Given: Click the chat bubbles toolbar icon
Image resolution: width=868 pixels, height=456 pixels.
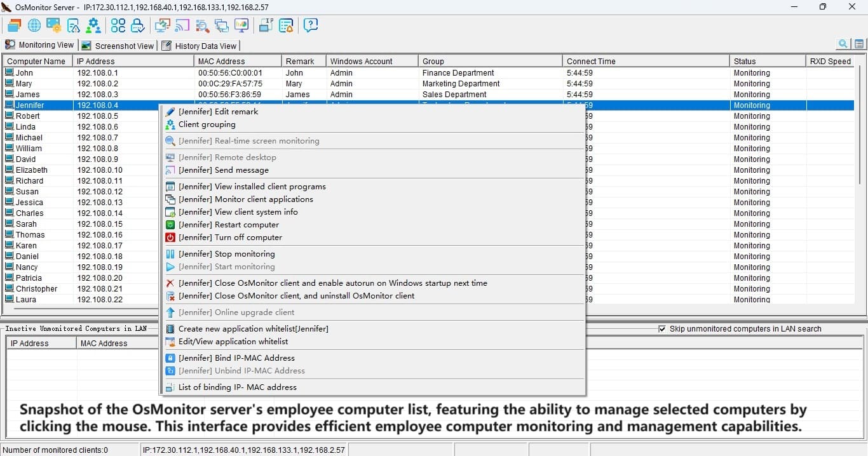Looking at the screenshot, I should pyautogui.click(x=222, y=25).
